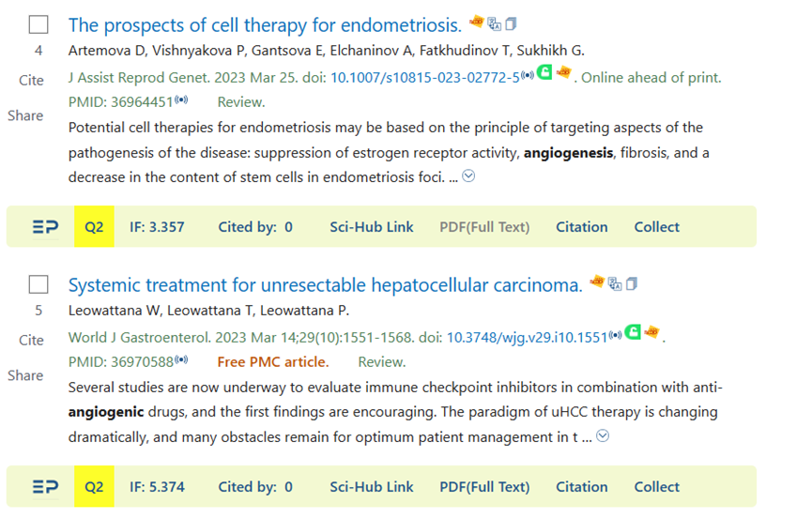This screenshot has height=518, width=812.
Task: Click the yellow Q2 badge for article 4
Action: click(94, 227)
